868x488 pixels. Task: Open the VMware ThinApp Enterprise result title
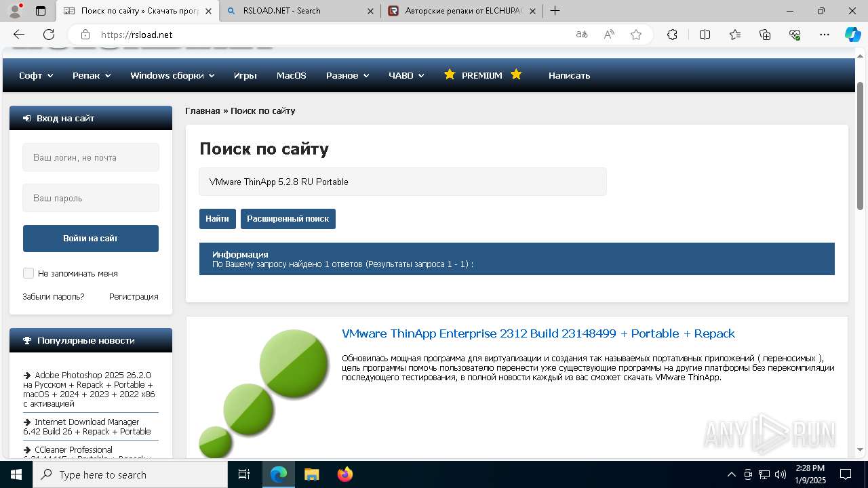pos(538,333)
